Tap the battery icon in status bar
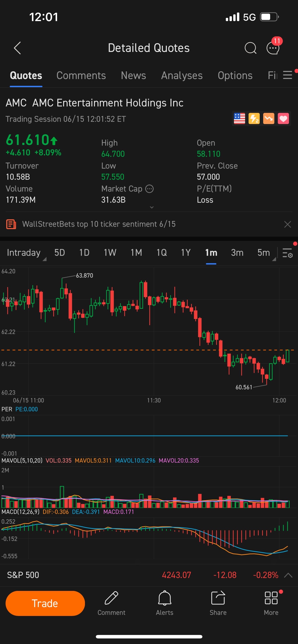The height and width of the screenshot is (644, 298). click(x=269, y=17)
